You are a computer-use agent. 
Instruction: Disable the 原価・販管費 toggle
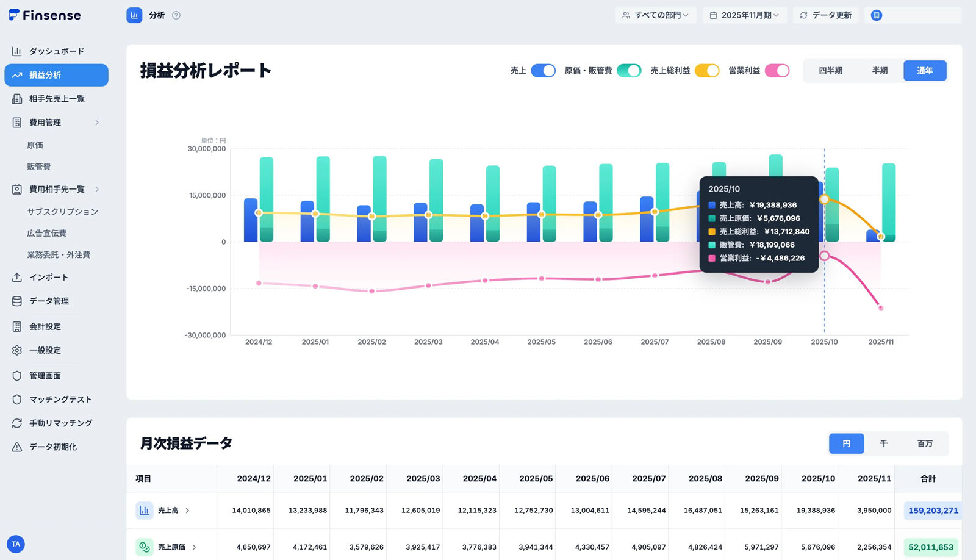[x=629, y=71]
